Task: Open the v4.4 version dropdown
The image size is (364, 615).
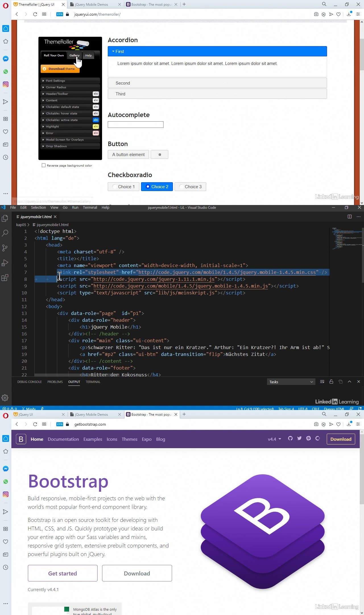Action: point(274,439)
